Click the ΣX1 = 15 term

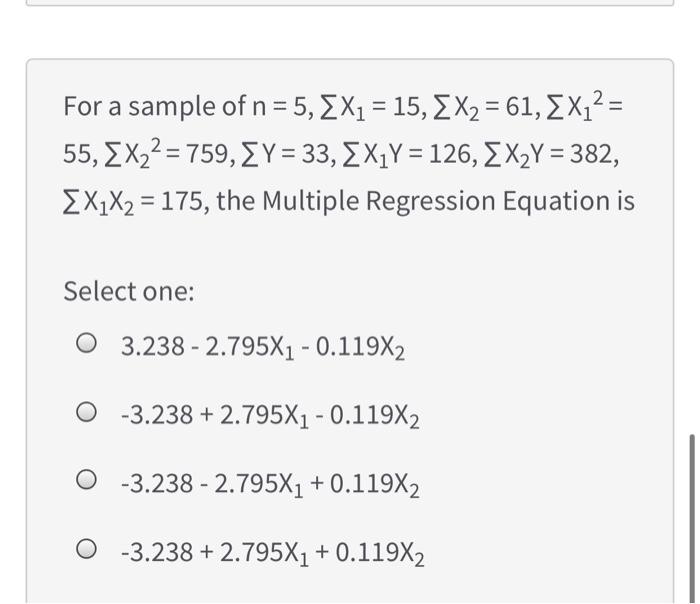[x=370, y=108]
